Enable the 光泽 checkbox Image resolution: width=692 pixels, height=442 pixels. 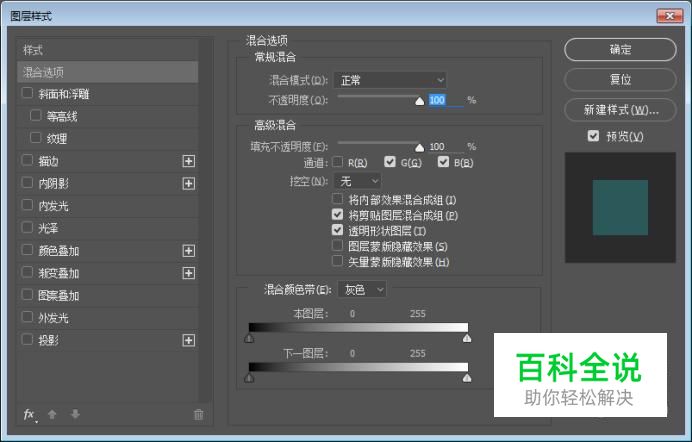(x=27, y=228)
